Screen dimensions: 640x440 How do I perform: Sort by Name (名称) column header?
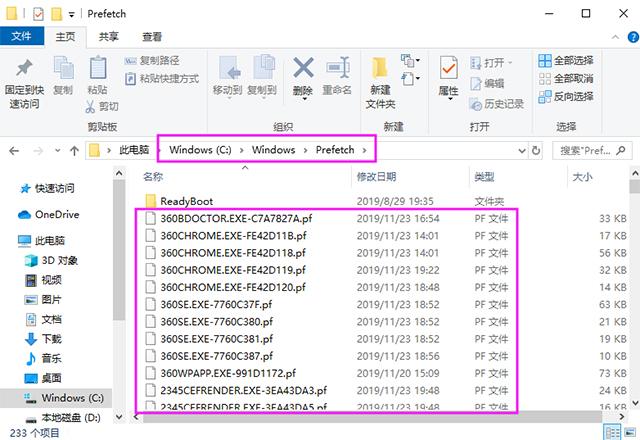(x=153, y=177)
